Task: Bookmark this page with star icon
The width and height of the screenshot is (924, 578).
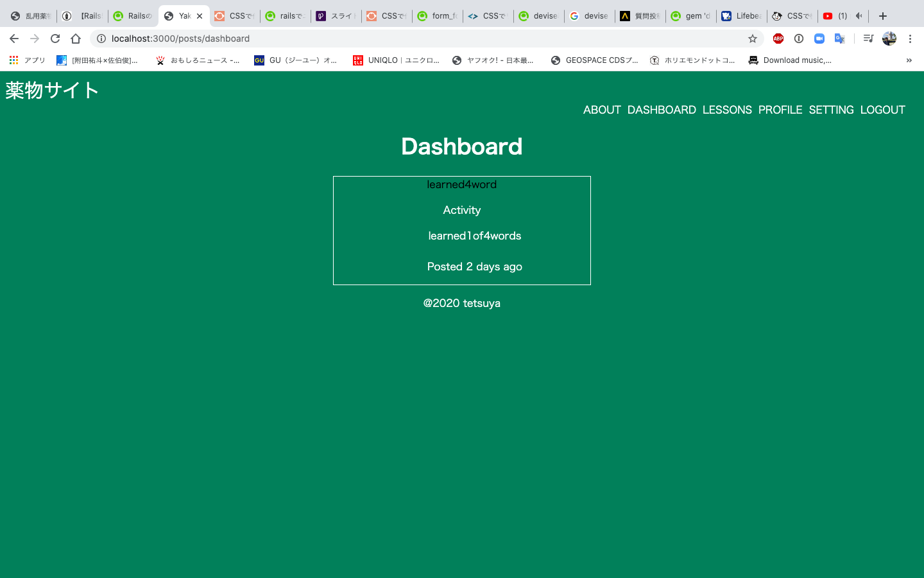Action: 753,39
